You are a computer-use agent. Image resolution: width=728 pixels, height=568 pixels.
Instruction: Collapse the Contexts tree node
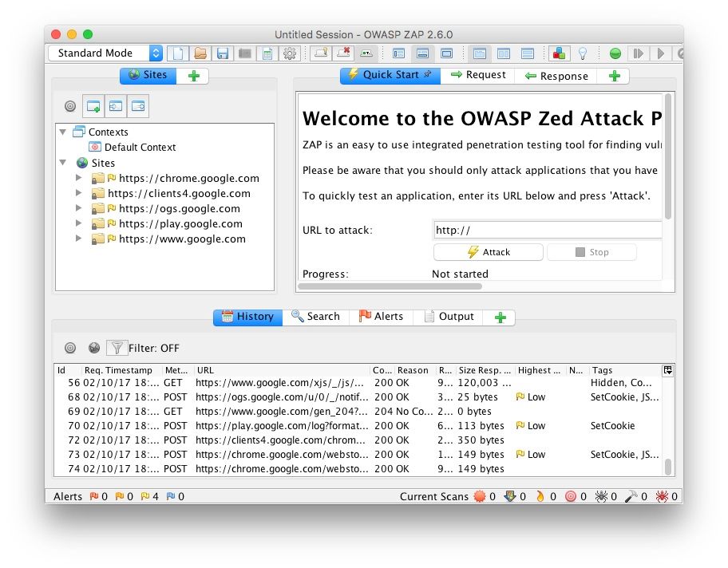63,132
